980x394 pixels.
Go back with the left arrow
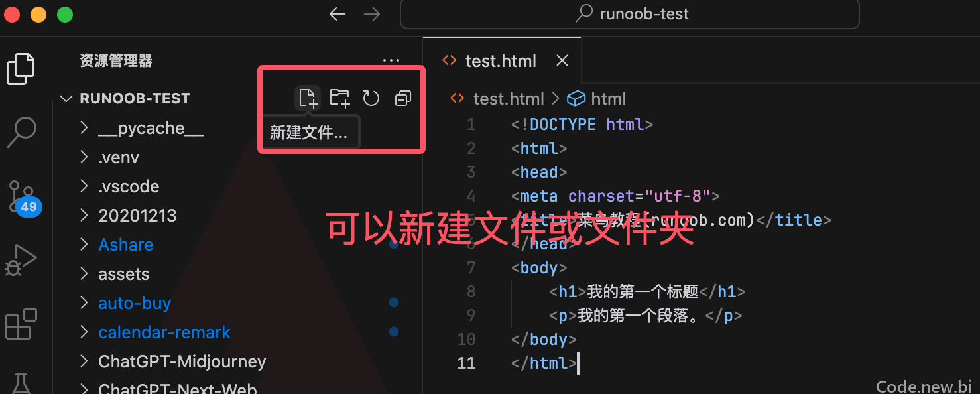point(337,14)
